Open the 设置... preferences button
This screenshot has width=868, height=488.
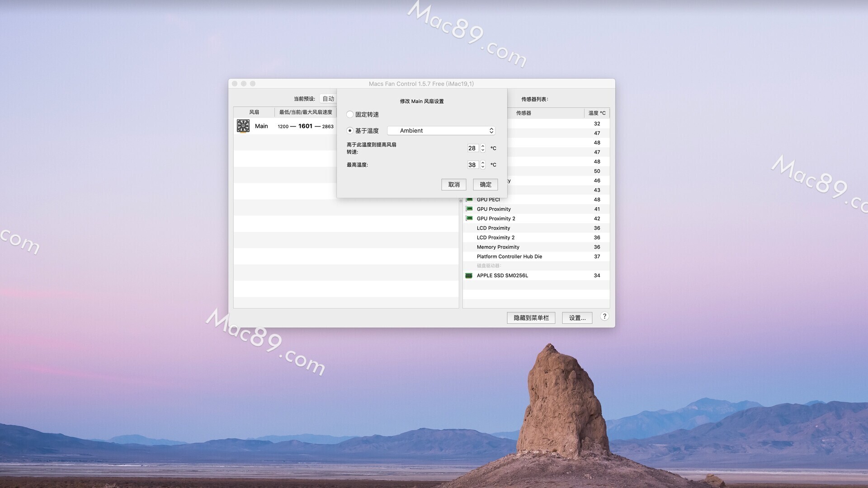[x=577, y=318]
